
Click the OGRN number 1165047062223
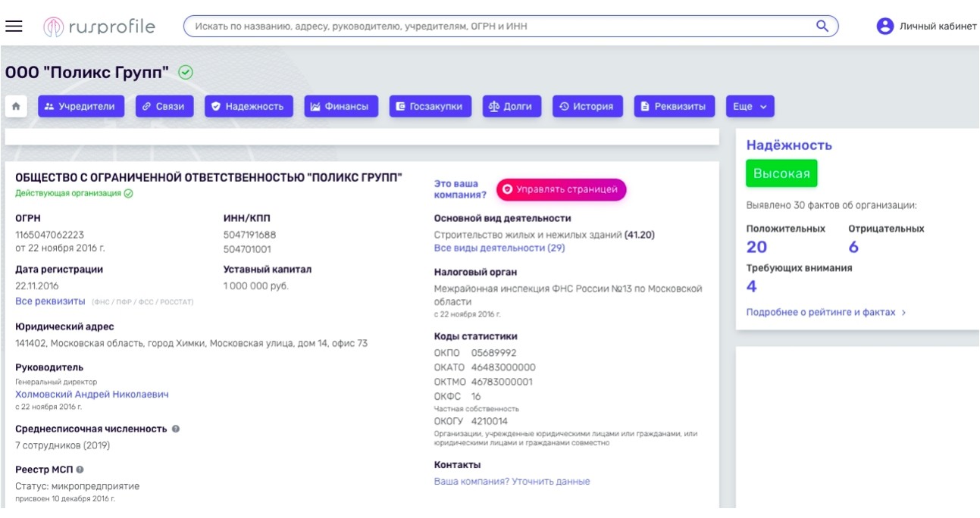coord(50,235)
